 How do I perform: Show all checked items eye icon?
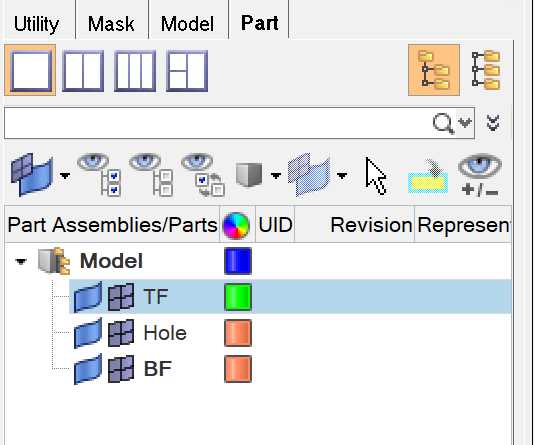tap(99, 176)
